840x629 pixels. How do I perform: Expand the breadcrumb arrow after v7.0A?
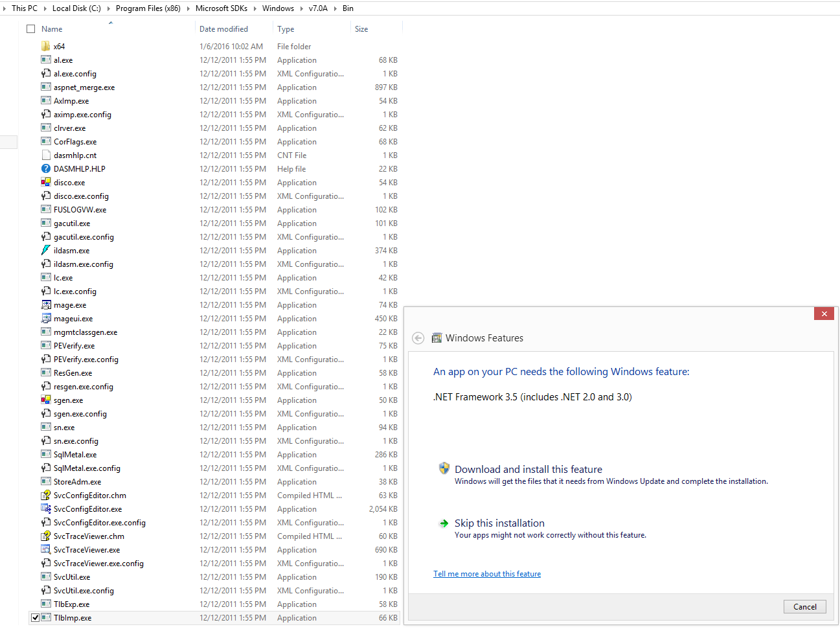click(x=335, y=8)
